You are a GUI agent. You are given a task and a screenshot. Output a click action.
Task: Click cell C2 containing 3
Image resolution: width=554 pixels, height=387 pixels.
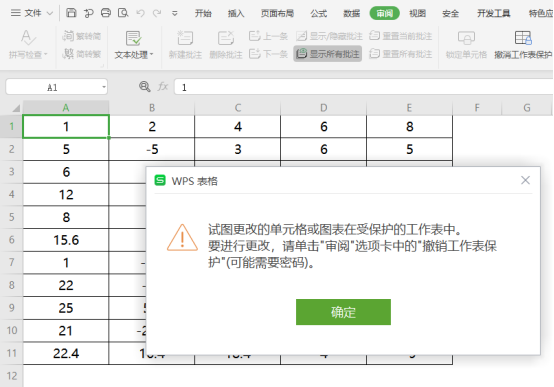coord(237,149)
